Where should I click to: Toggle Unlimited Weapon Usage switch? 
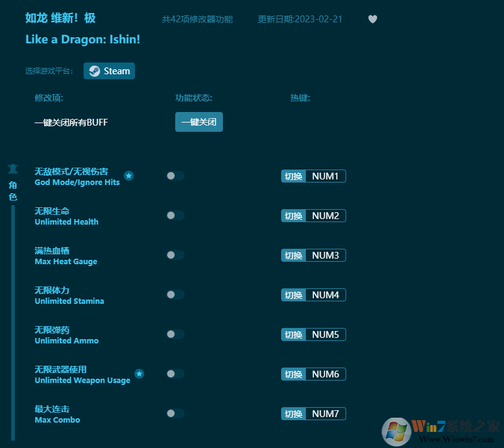coord(175,374)
